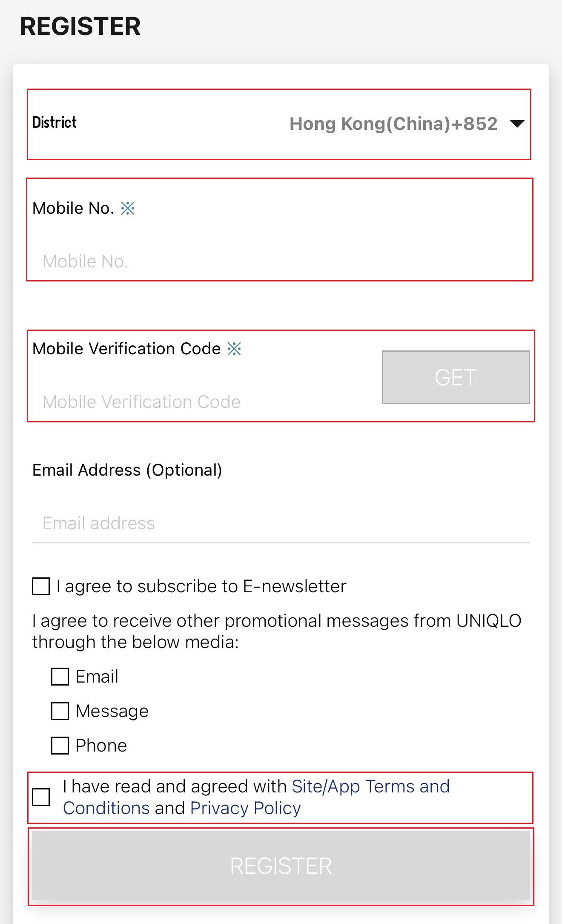
Task: Open the District dropdown arrow
Action: (x=517, y=124)
